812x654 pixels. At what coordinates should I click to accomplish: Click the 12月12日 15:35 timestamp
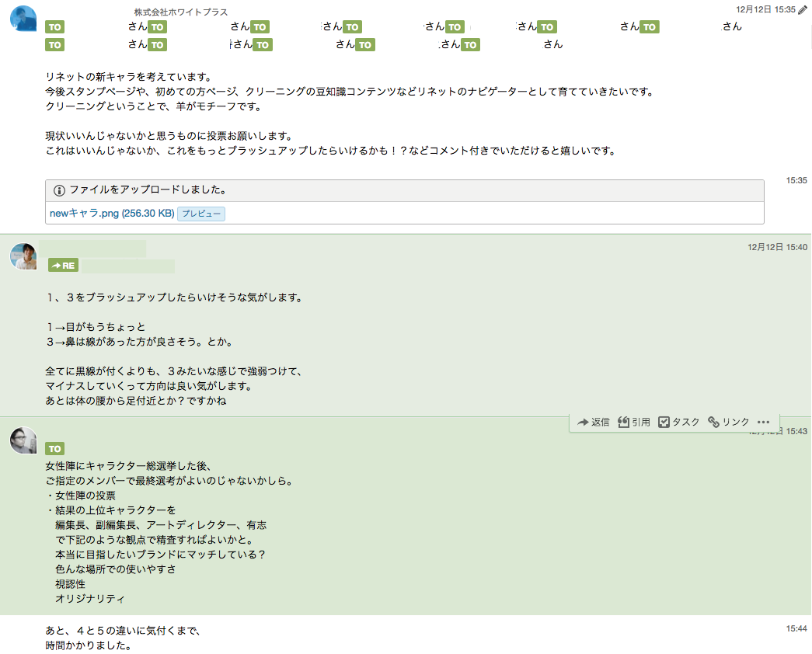click(765, 9)
